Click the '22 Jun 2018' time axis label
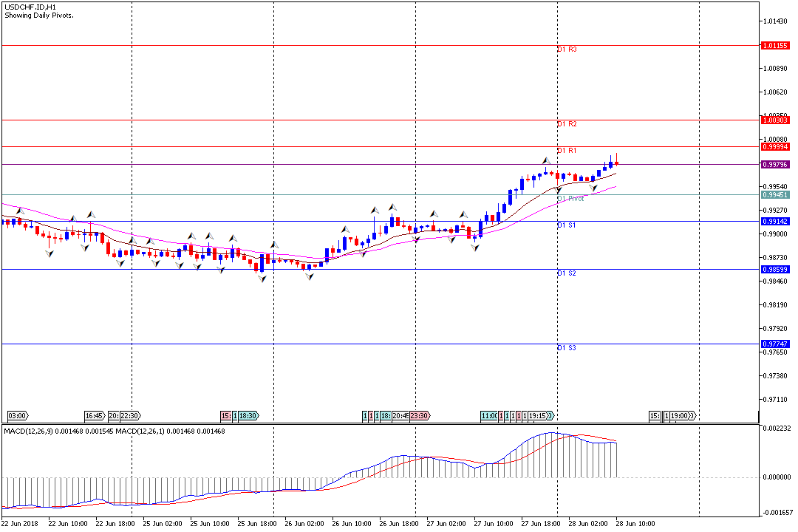The height and width of the screenshot is (532, 798). [x=20, y=523]
